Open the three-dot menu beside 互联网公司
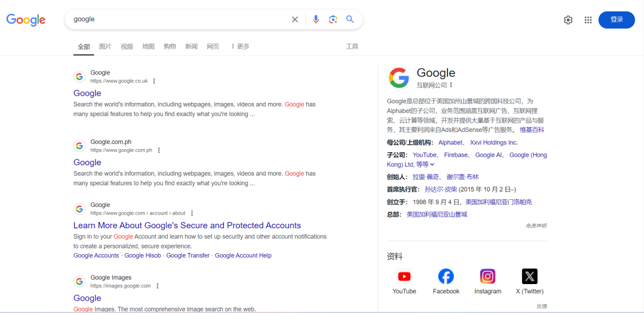This screenshot has height=313, width=644. click(451, 85)
